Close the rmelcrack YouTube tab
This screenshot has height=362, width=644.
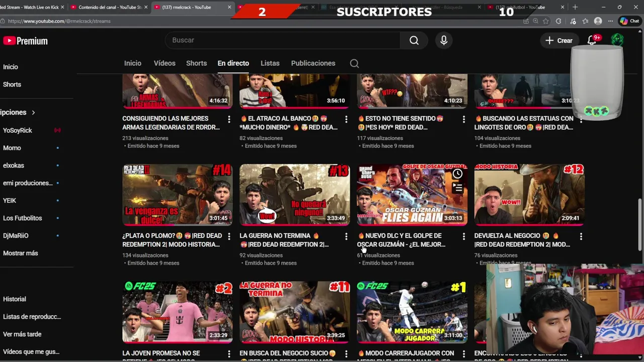point(229,7)
